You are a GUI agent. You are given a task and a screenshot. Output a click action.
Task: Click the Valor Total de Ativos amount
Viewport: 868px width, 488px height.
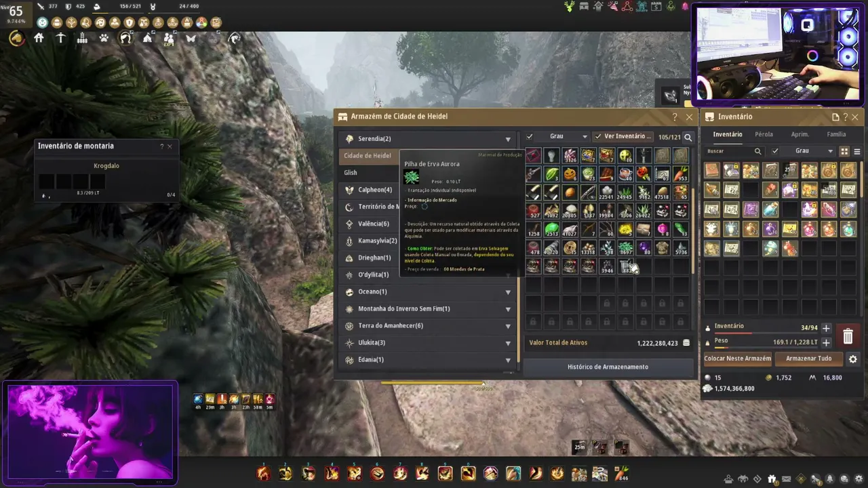[657, 343]
